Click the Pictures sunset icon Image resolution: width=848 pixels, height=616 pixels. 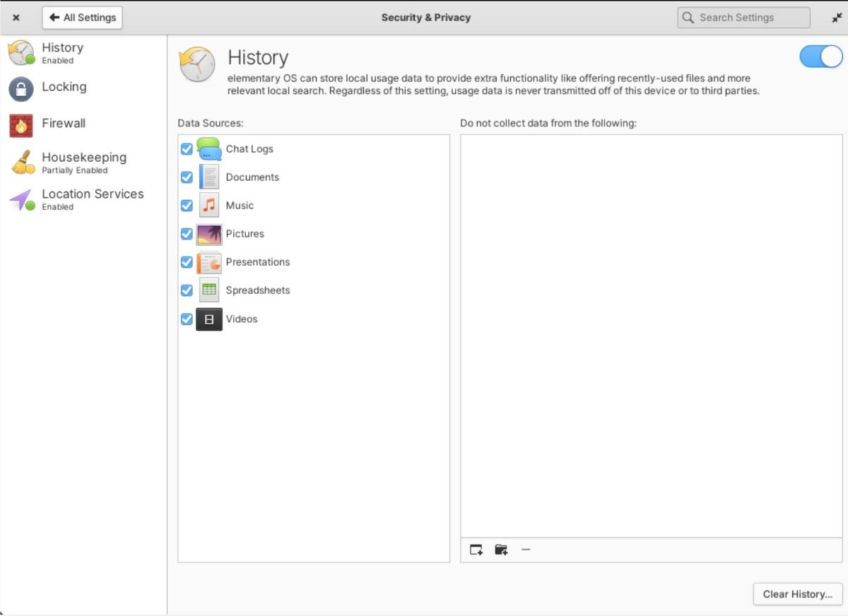209,233
